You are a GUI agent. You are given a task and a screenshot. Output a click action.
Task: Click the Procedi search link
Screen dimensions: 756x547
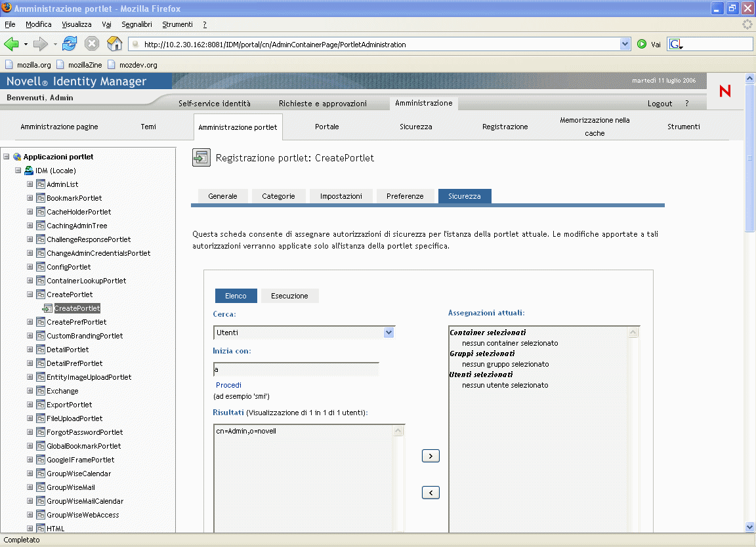pos(228,385)
